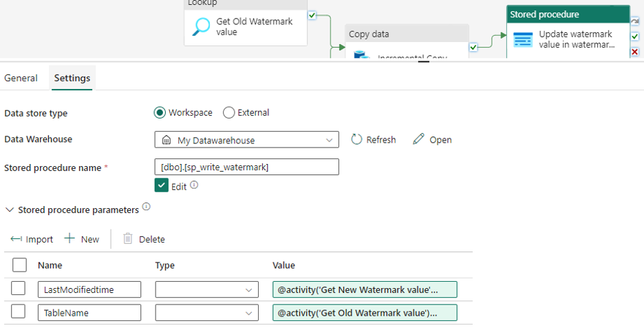The width and height of the screenshot is (644, 328).
Task: Collapse the Stored procedure parameters section
Action: click(10, 210)
